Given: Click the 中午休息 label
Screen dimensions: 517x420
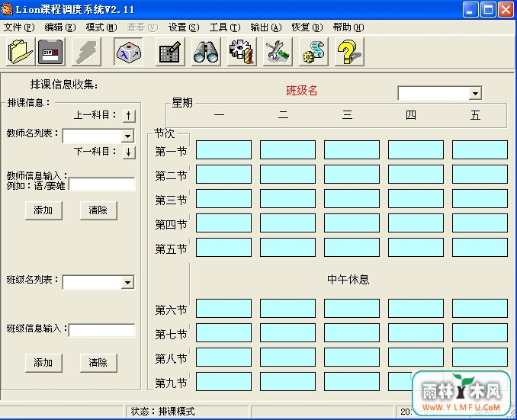Looking at the screenshot, I should (348, 280).
